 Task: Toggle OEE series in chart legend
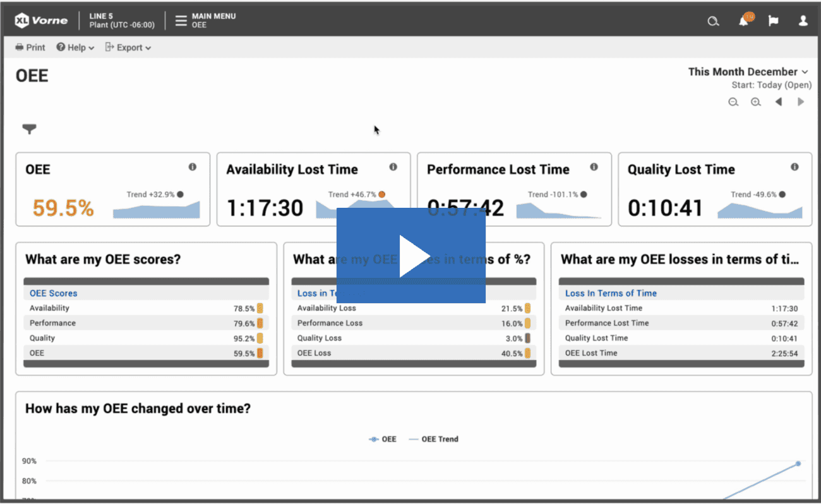(383, 439)
